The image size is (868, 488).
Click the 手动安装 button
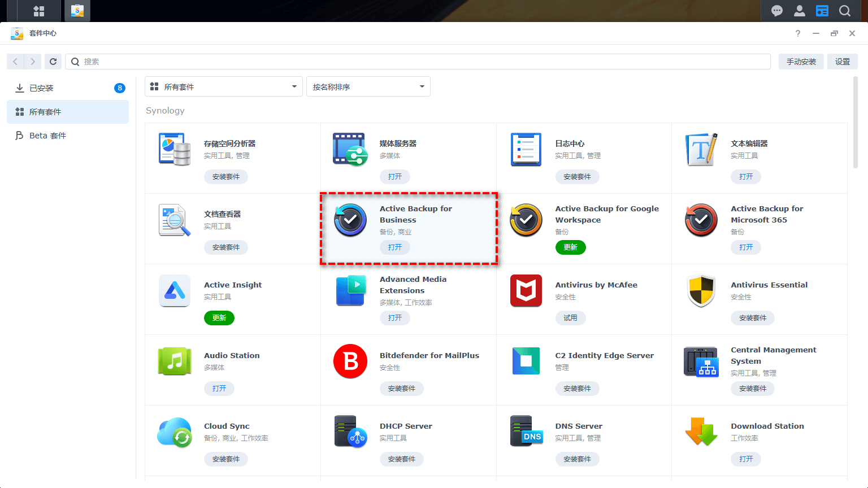click(801, 61)
